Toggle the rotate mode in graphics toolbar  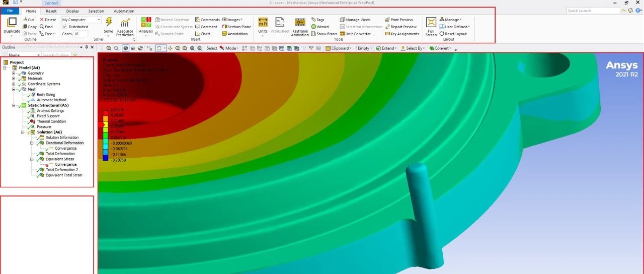[x=159, y=48]
